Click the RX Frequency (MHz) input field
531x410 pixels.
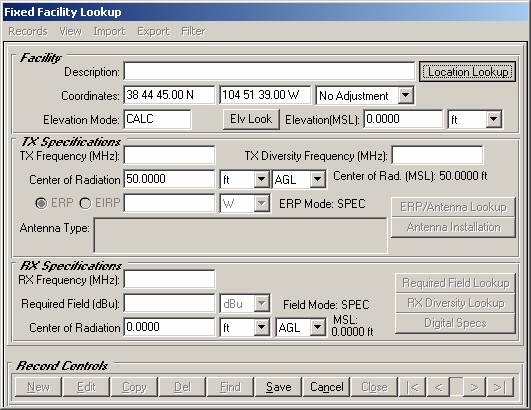[x=169, y=279]
